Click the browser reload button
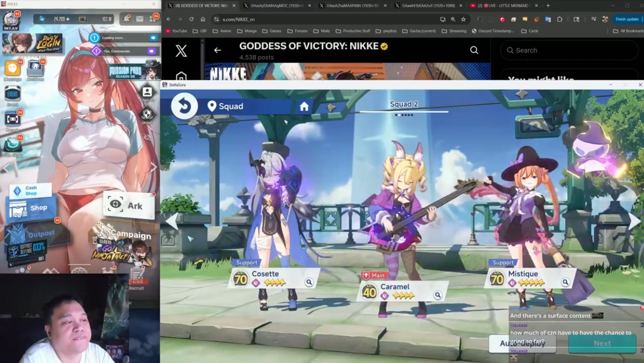Screen dimensions: 644x363 pos(191,19)
